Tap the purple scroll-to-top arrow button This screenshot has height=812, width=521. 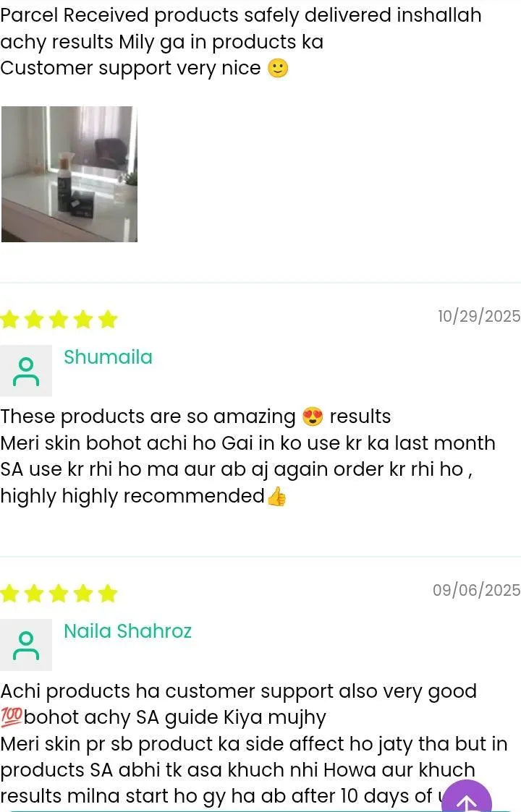(466, 798)
